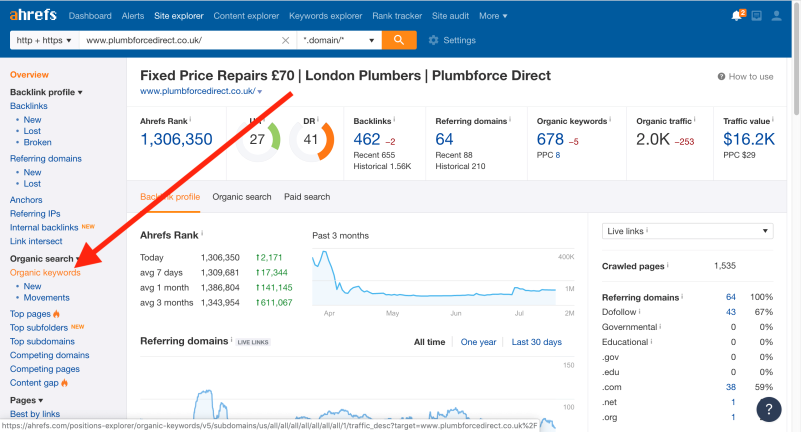Open the notifications bell icon
Screen dimensions: 801x432
click(x=736, y=16)
